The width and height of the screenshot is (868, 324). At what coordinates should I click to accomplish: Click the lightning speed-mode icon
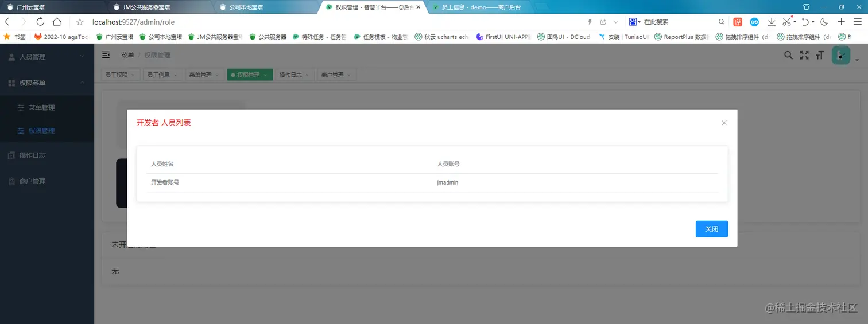(590, 22)
